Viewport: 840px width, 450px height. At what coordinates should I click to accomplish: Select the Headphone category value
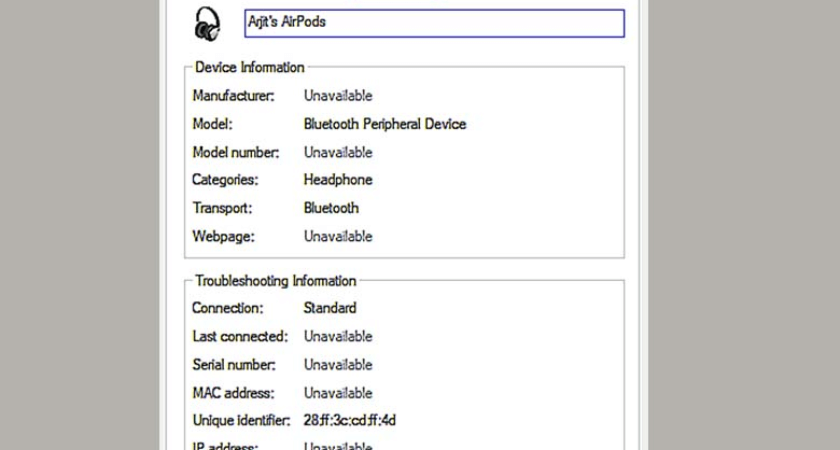(x=338, y=180)
